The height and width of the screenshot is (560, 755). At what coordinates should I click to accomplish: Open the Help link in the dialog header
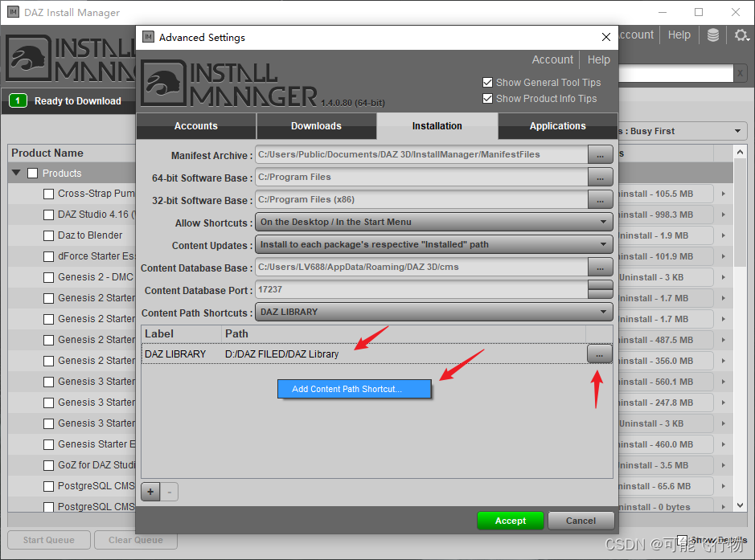[x=598, y=59]
